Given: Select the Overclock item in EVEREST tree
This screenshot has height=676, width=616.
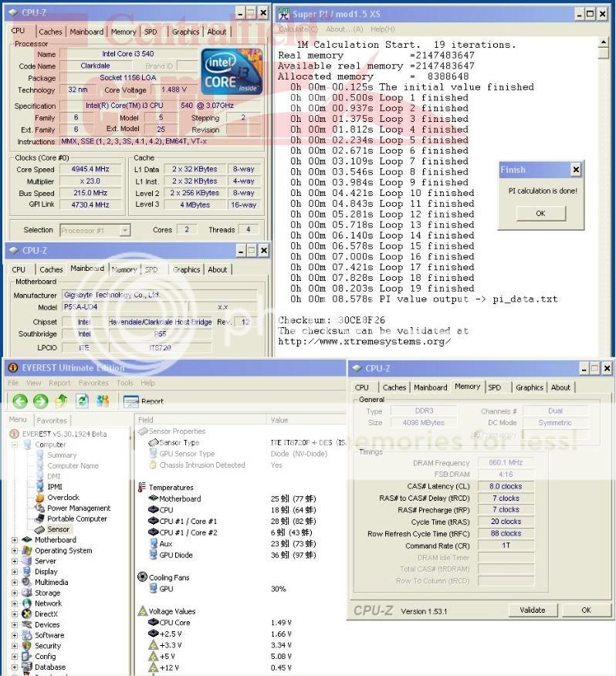Looking at the screenshot, I should pyautogui.click(x=63, y=498).
